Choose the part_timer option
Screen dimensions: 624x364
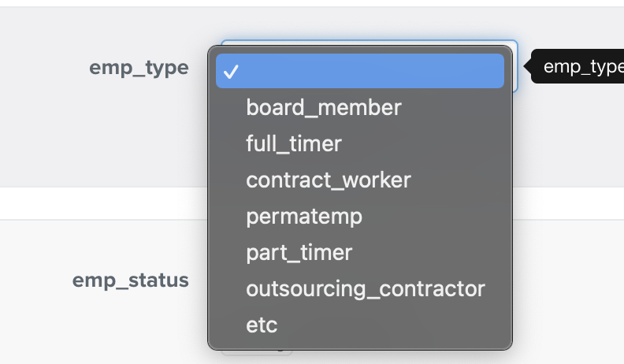click(299, 252)
